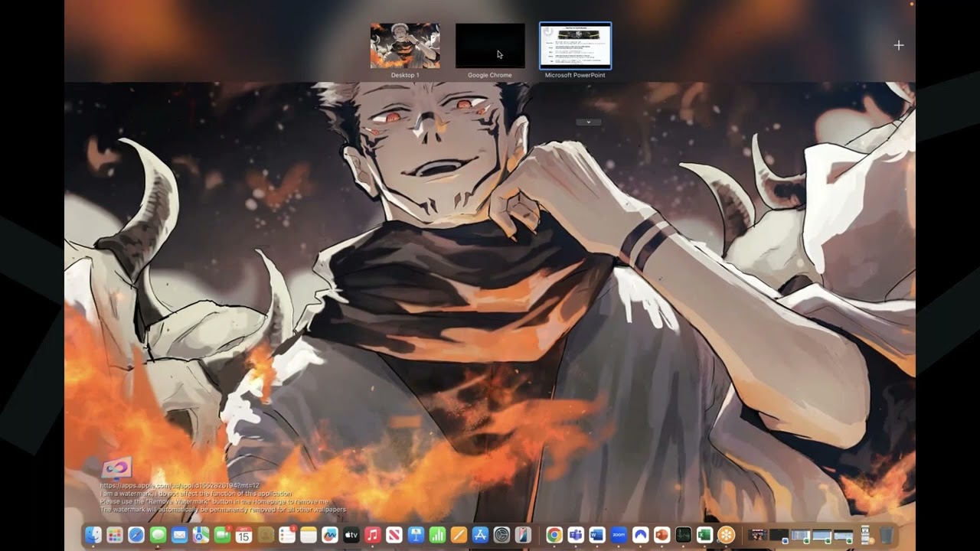Open Zoom from the Dock
Viewport: 980px width, 551px height.
pyautogui.click(x=619, y=535)
